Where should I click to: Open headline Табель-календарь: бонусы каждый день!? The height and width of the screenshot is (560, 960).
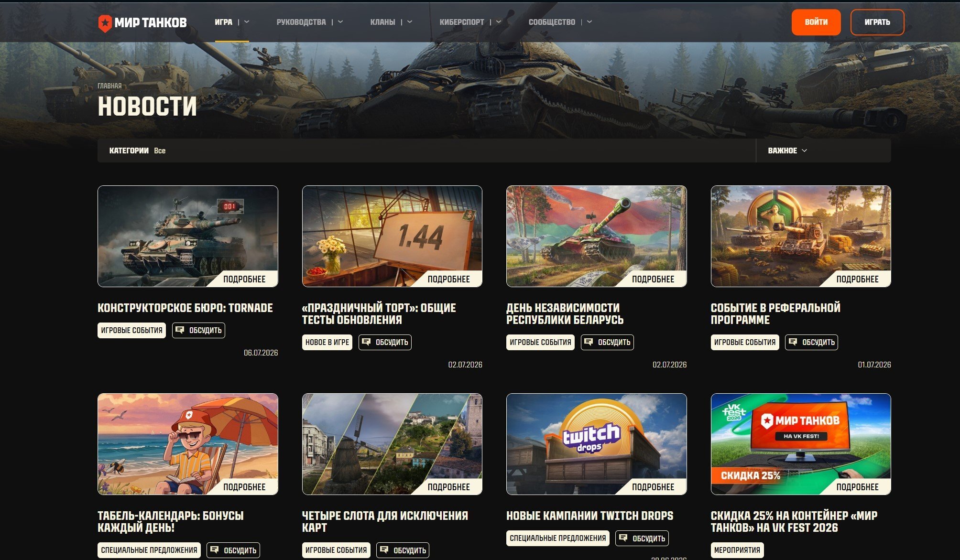pyautogui.click(x=171, y=522)
